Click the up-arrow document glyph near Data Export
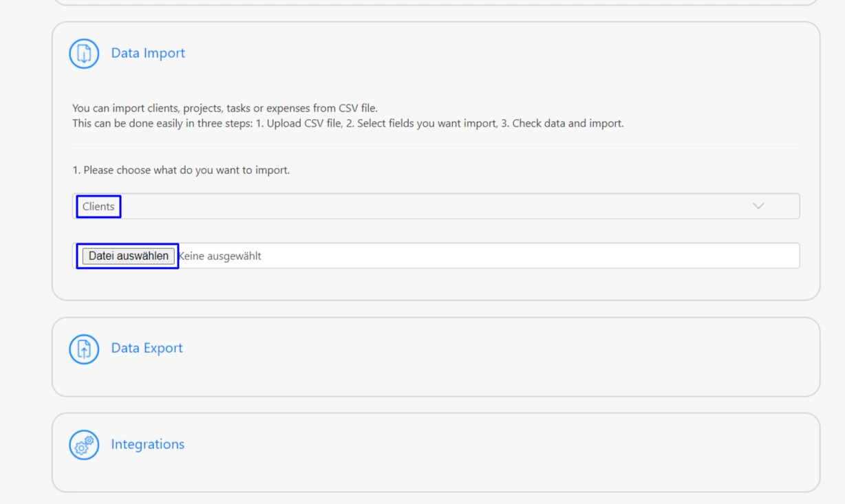Screen dimensions: 845x504 [x=83, y=349]
